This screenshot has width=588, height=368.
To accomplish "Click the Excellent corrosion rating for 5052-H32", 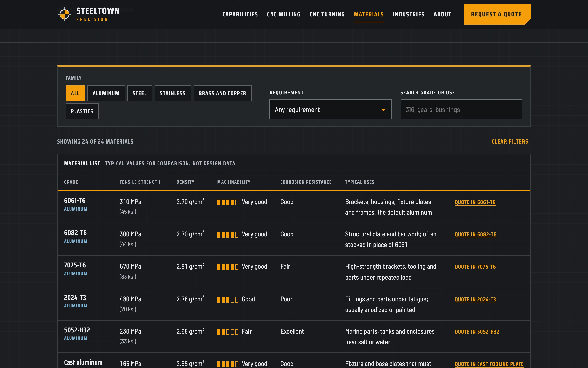I will pos(292,331).
